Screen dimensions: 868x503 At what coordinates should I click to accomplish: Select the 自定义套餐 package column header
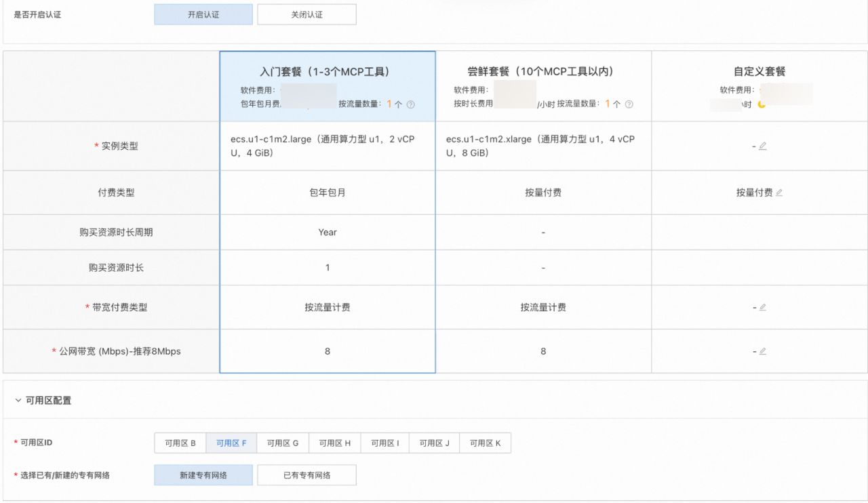[x=759, y=72]
